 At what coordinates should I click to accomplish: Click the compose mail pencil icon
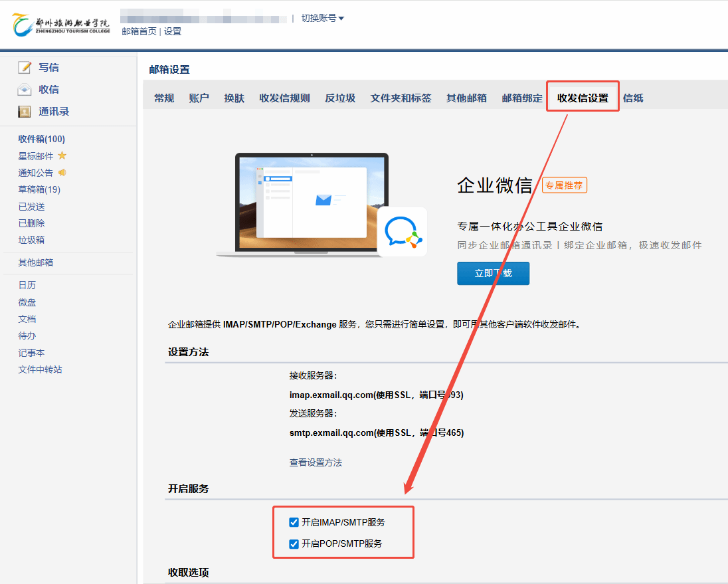click(x=25, y=67)
